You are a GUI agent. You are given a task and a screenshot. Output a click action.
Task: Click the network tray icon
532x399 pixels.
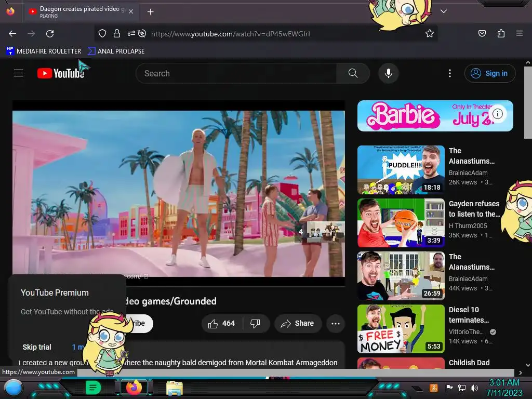pos(461,388)
